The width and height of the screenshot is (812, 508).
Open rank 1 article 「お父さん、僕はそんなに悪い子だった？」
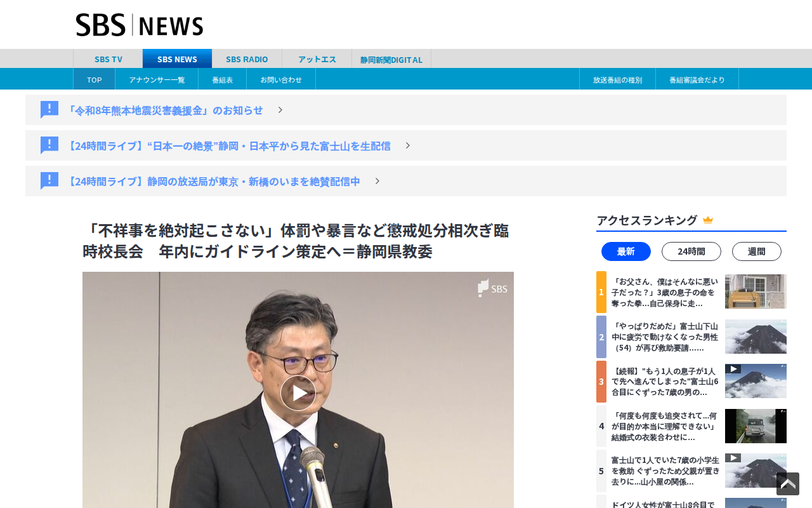coord(665,292)
